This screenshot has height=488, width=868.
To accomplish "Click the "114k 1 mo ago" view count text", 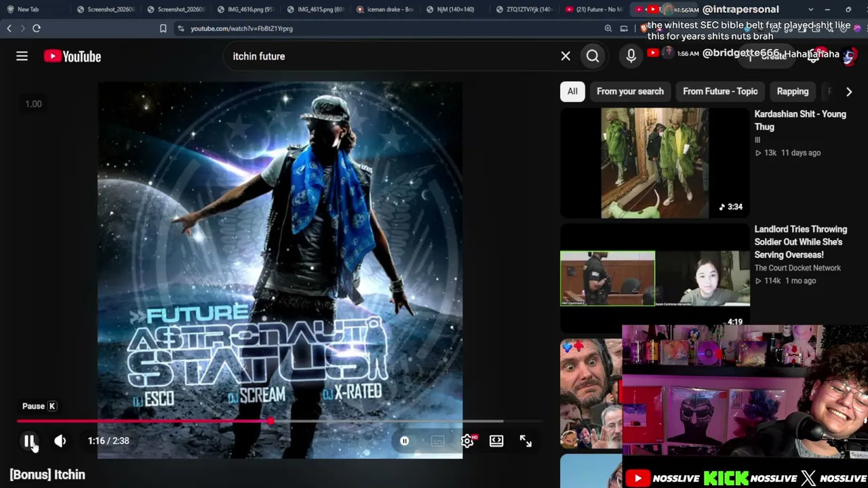I will click(x=785, y=281).
